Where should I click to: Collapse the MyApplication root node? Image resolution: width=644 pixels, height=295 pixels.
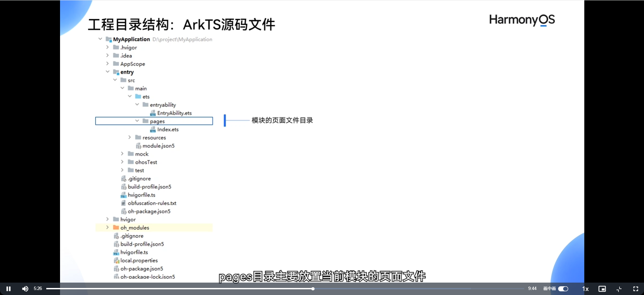[x=100, y=39]
